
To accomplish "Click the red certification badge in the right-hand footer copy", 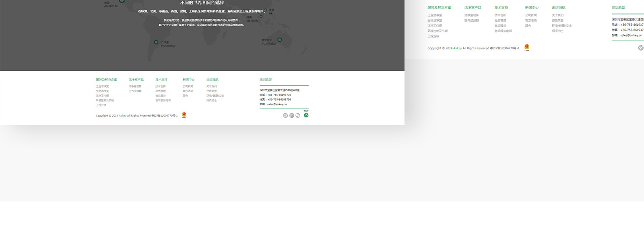I will pyautogui.click(x=526, y=47).
